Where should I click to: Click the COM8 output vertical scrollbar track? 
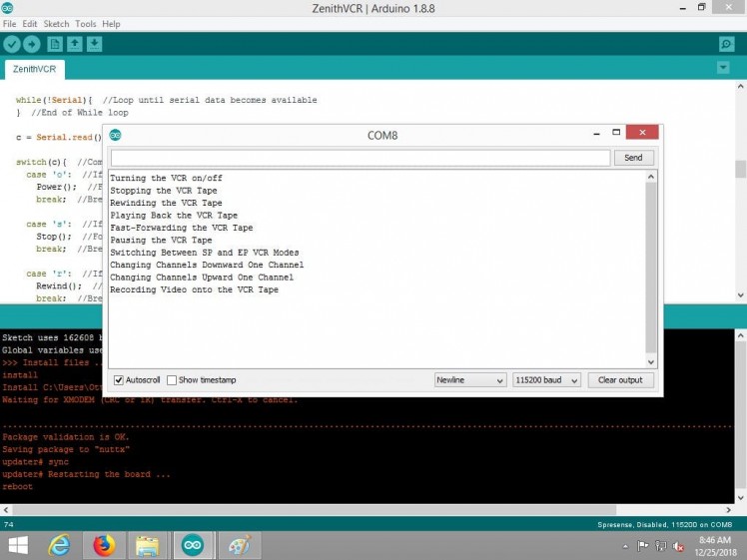click(651, 267)
